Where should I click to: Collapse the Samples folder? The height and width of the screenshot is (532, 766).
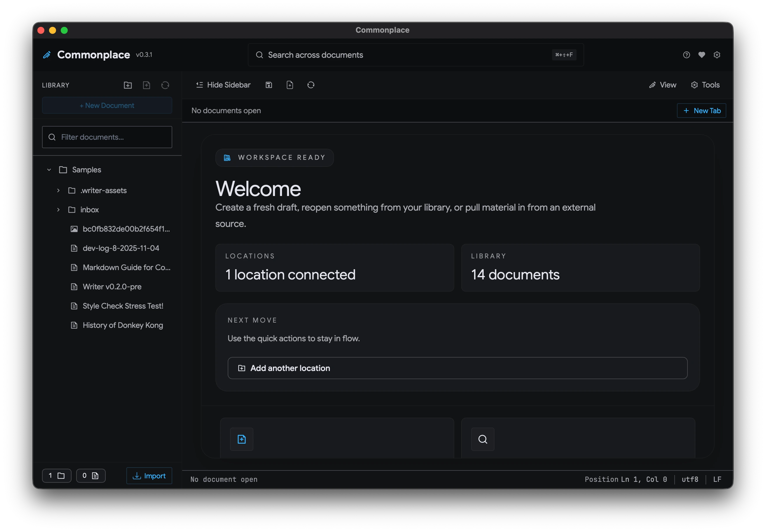click(x=49, y=170)
